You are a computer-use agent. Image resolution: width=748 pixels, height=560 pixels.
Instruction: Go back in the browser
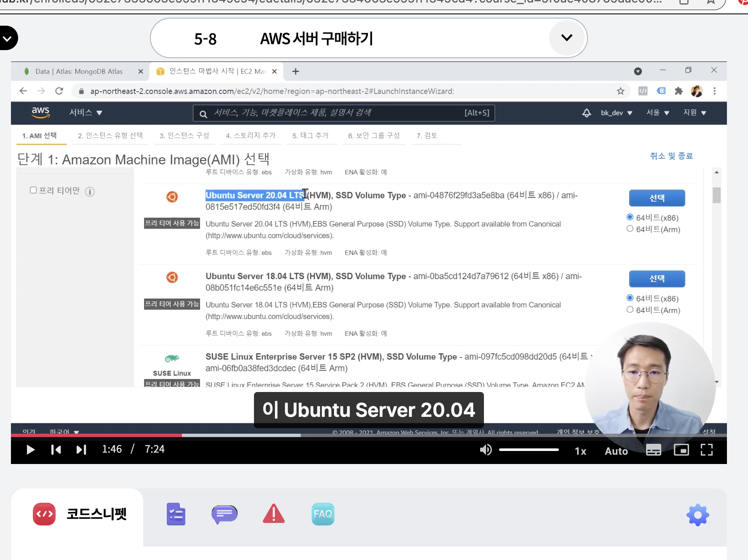coord(23,91)
